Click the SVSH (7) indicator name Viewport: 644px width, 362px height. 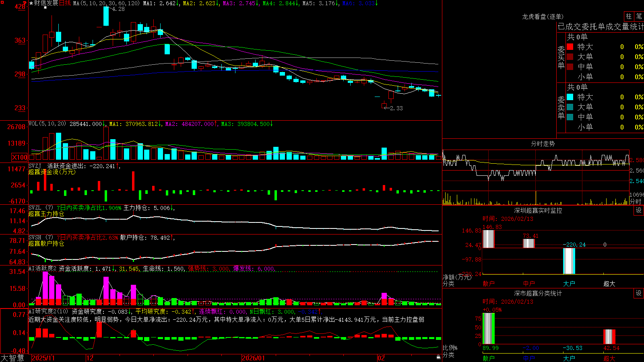(x=41, y=238)
